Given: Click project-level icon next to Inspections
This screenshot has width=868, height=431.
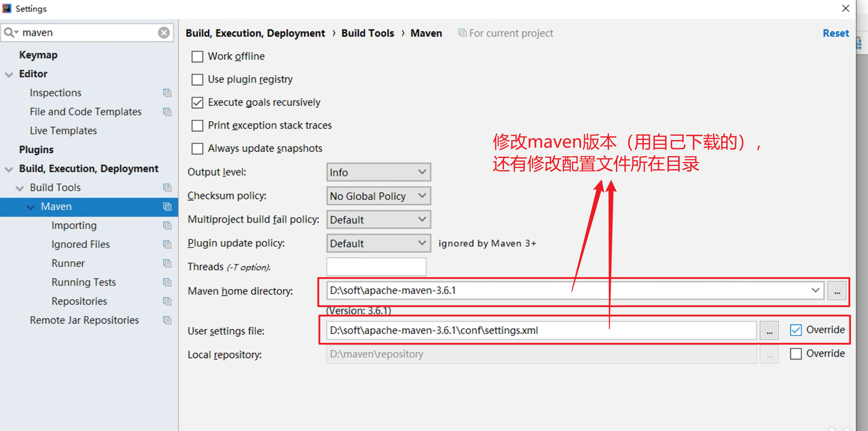Looking at the screenshot, I should 167,93.
